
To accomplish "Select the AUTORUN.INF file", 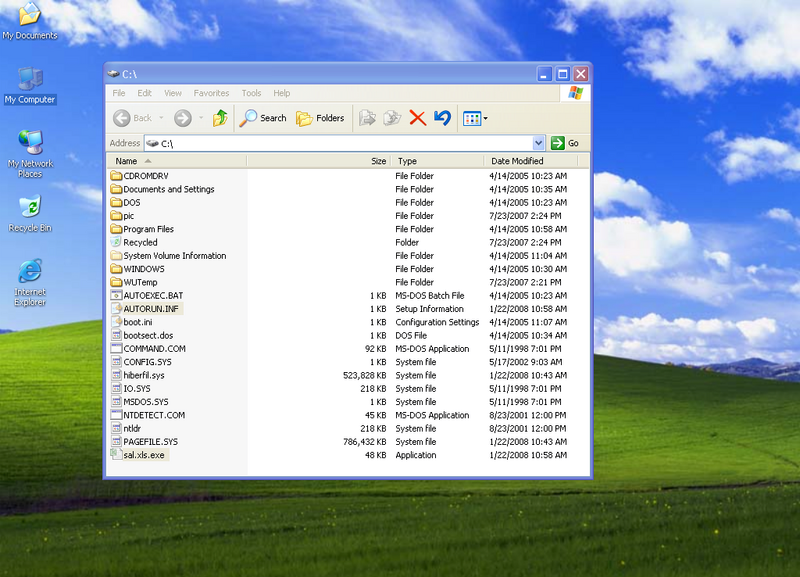I will (144, 309).
